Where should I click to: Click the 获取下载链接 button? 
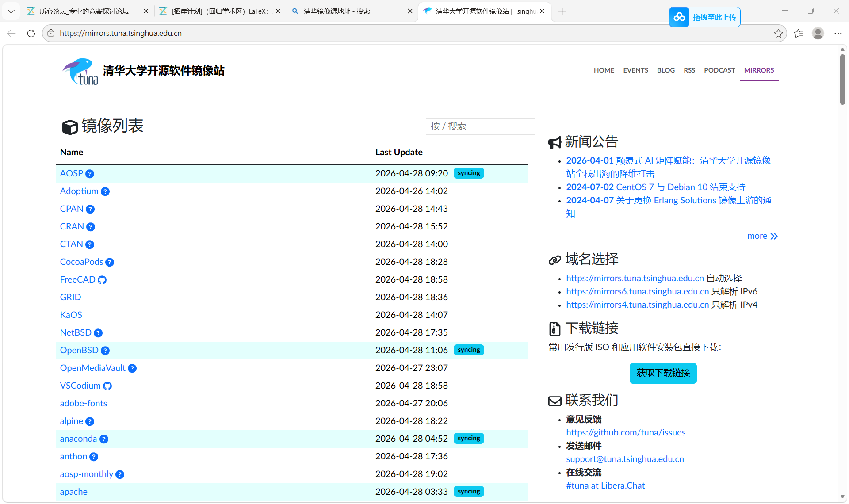(x=663, y=373)
